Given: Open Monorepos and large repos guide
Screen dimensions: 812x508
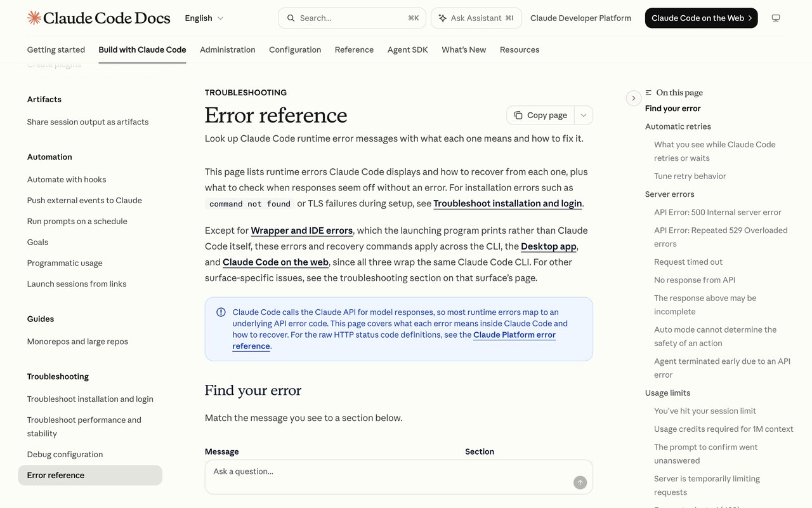Looking at the screenshot, I should pyautogui.click(x=77, y=342).
